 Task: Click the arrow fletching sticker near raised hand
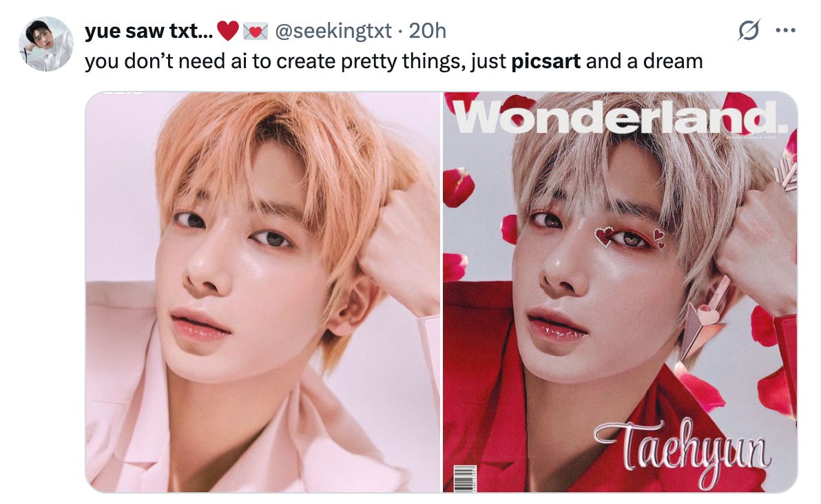coord(787,176)
